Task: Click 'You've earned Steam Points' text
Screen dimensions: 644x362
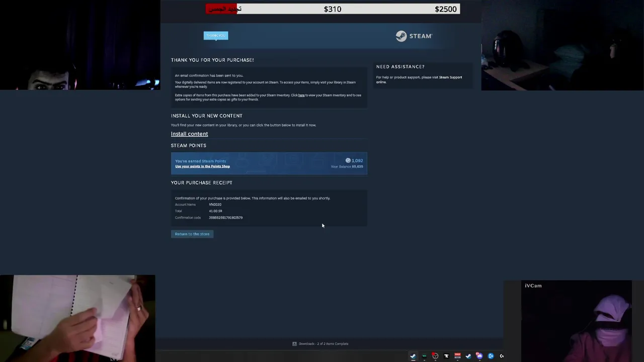Action: [x=200, y=161]
